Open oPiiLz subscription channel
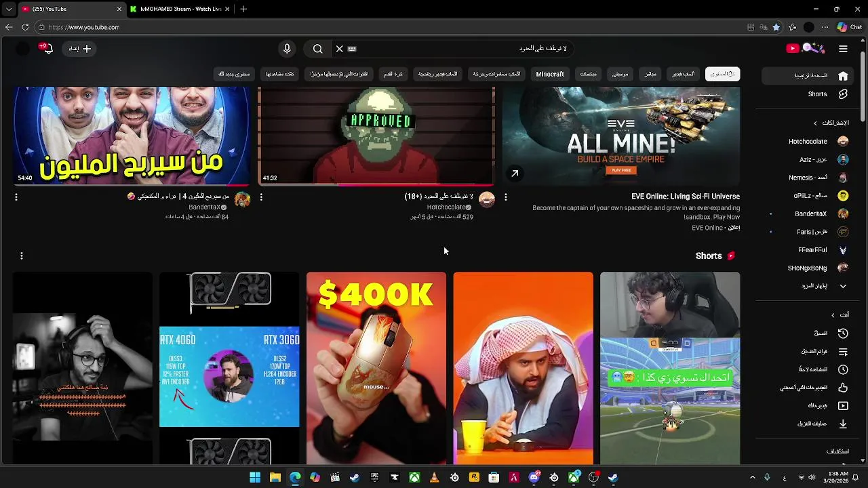This screenshot has height=488, width=868. click(808, 196)
